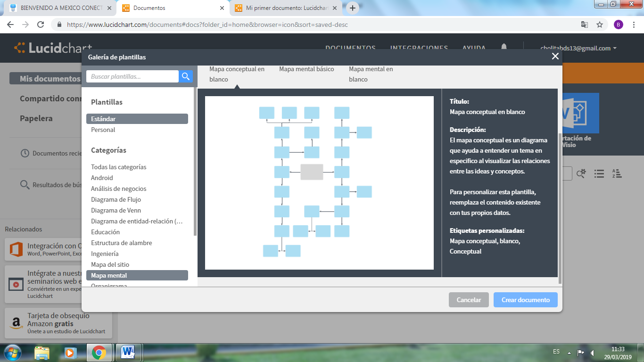The image size is (644, 362).
Task: Click inside the Buscar plantillas field
Action: coord(131,76)
